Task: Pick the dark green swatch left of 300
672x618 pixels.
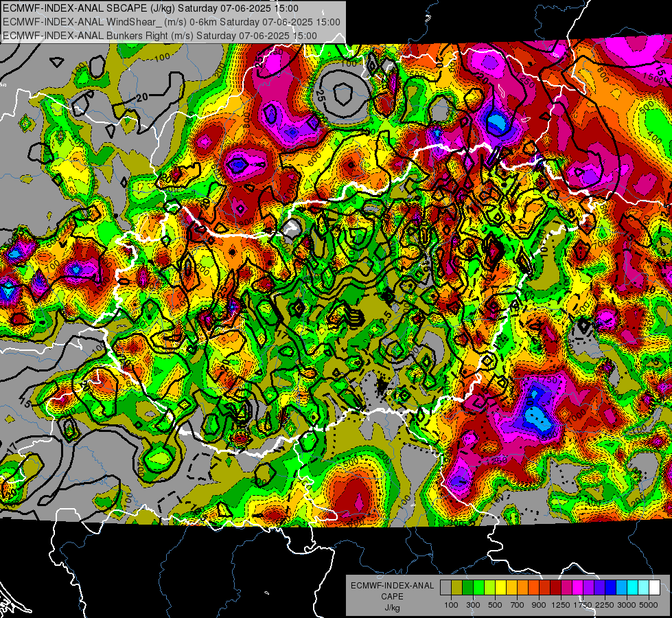Action: pyautogui.click(x=467, y=588)
